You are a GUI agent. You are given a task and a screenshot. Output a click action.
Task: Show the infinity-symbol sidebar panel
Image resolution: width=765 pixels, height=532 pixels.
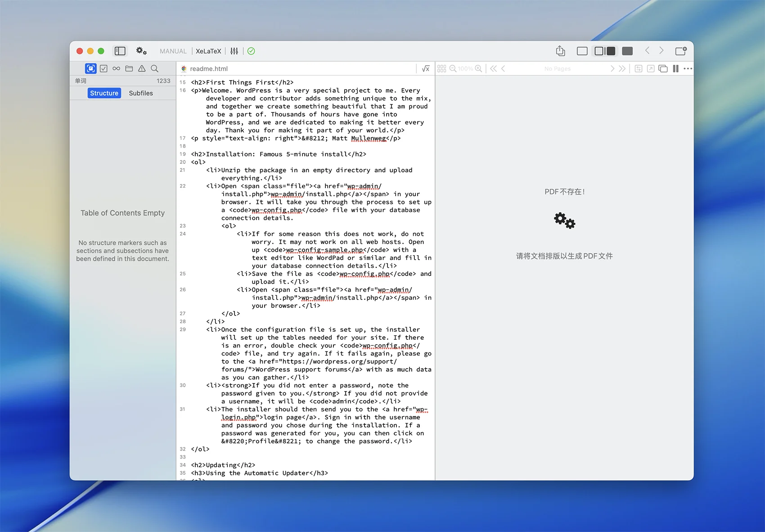coord(116,68)
